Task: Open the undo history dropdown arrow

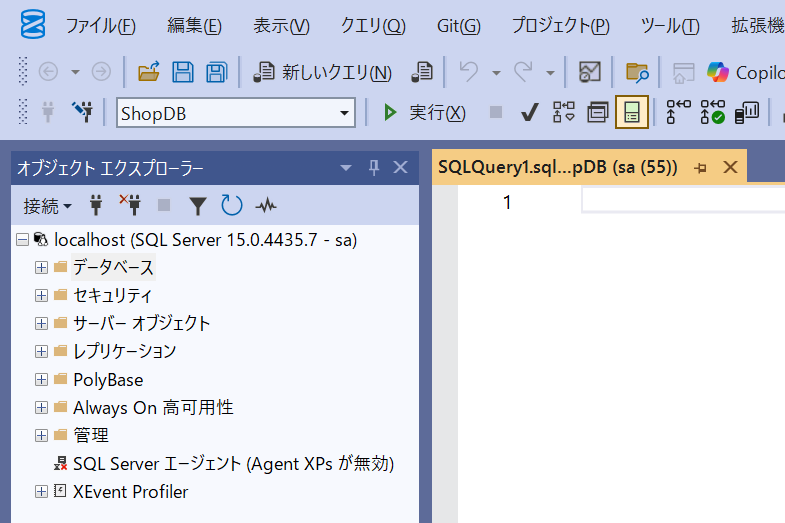Action: 496,73
